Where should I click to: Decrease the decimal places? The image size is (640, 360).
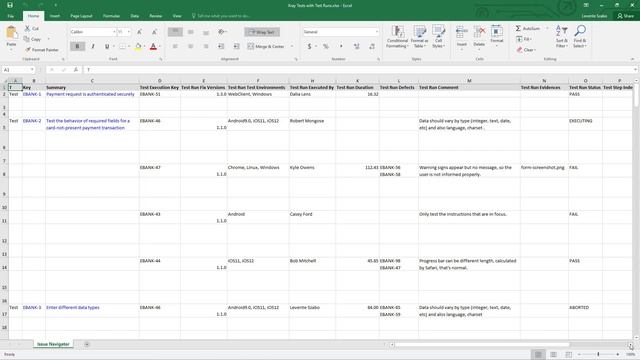[x=372, y=47]
